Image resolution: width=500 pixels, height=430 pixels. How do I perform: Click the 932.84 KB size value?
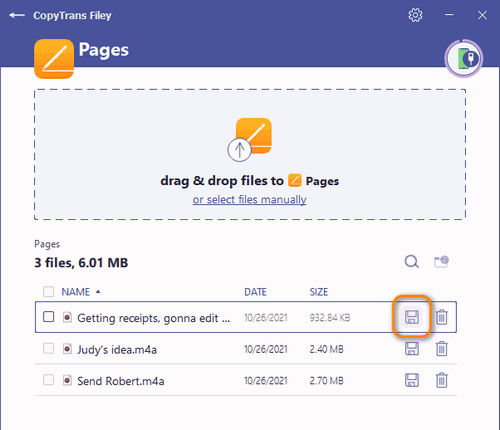click(x=330, y=318)
